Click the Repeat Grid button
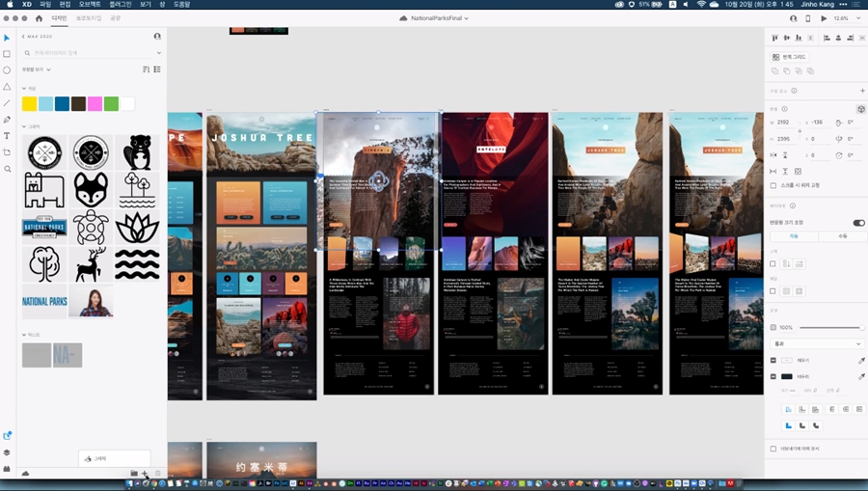The width and height of the screenshot is (868, 491). point(789,57)
